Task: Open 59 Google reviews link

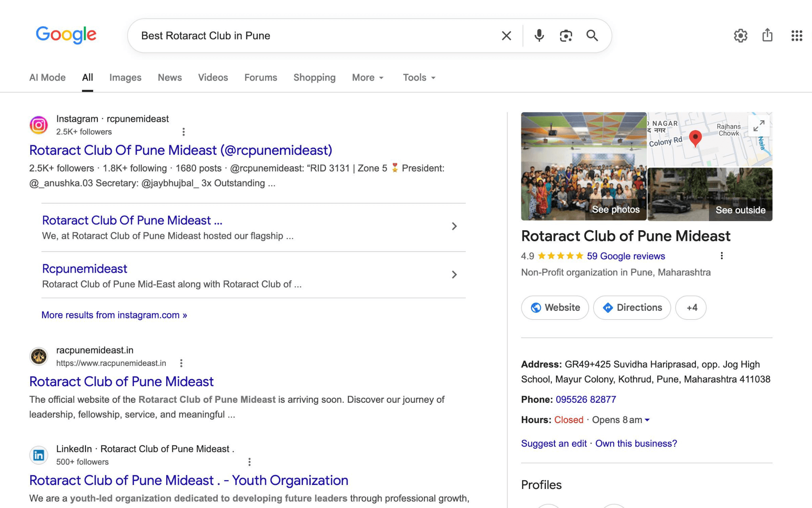Action: pyautogui.click(x=626, y=256)
